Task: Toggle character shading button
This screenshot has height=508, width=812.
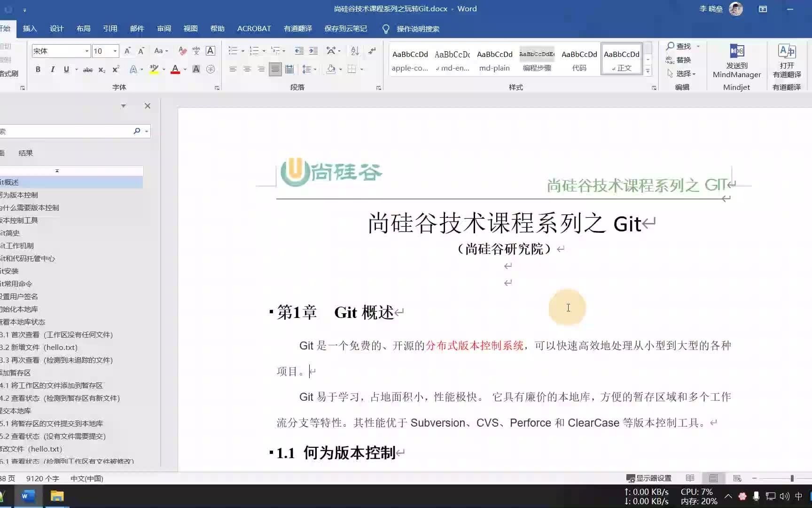Action: (x=196, y=70)
